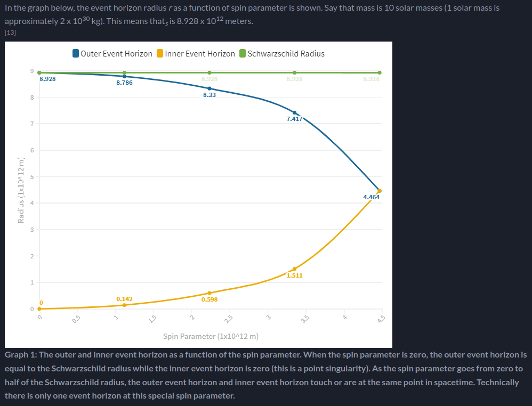Click the Radius y-axis title
Viewport: 532px width, 406px height.
click(21, 190)
